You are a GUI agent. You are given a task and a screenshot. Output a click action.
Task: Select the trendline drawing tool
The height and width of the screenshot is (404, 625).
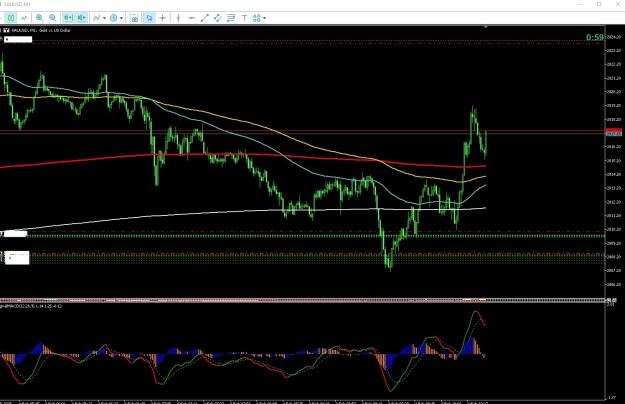(x=204, y=18)
